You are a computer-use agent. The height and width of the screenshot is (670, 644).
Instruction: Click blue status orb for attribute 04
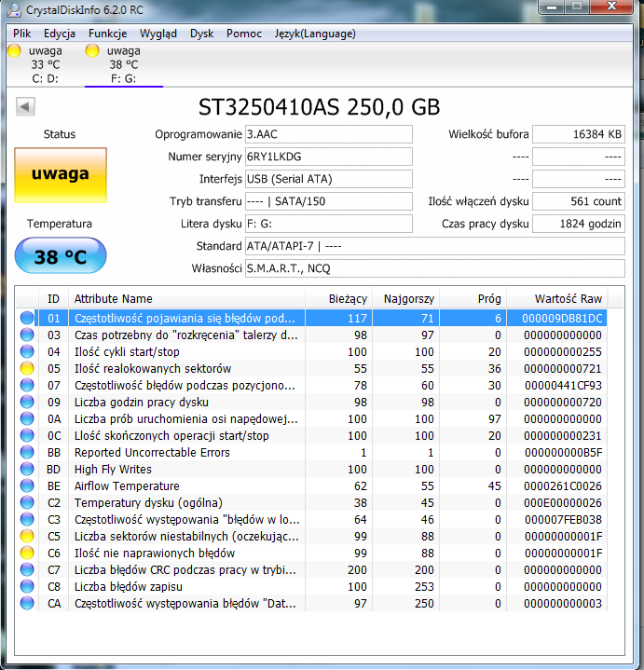27,351
